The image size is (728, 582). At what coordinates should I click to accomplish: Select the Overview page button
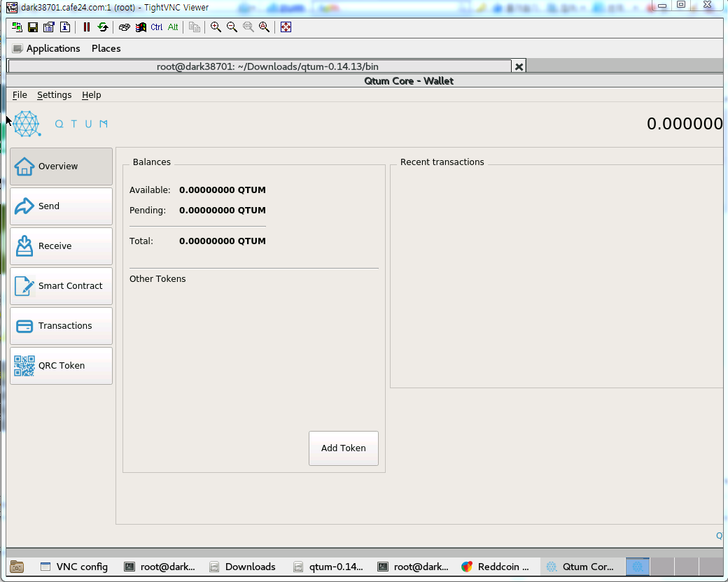62,166
